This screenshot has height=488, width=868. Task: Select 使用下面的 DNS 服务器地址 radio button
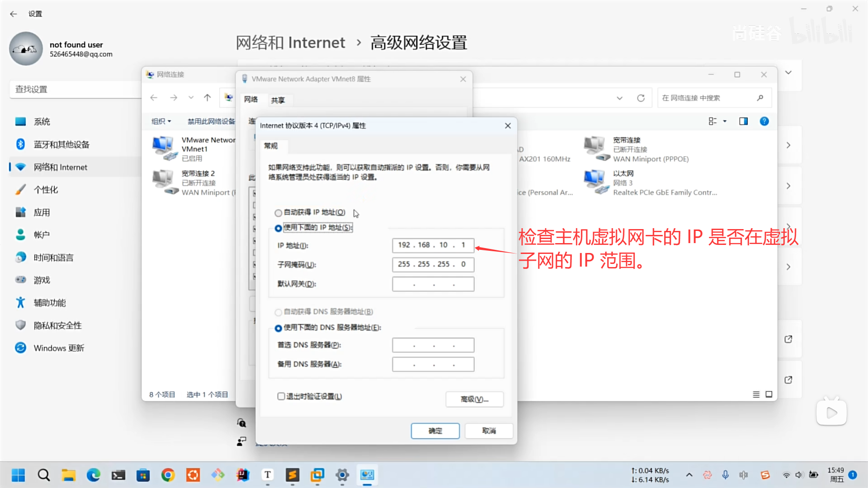[278, 328]
